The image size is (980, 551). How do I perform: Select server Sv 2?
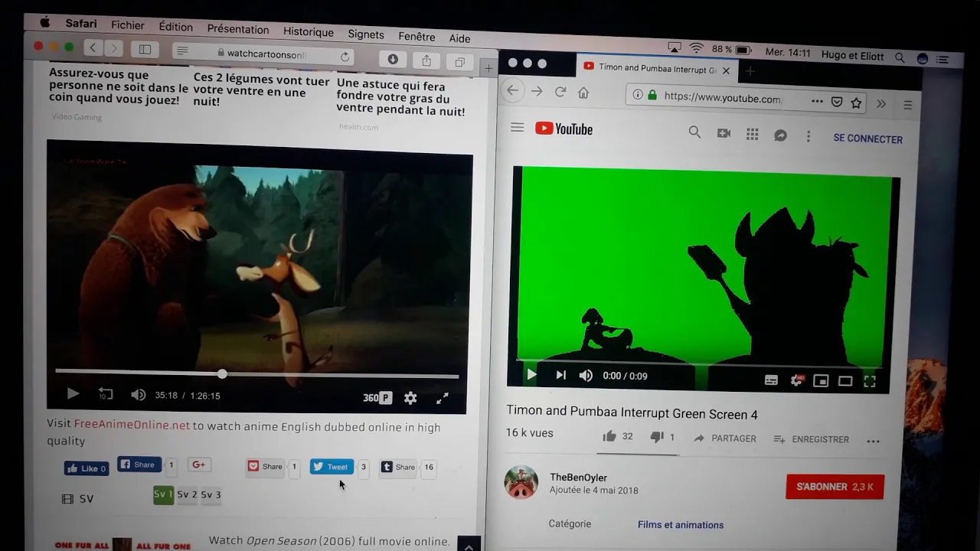[187, 494]
